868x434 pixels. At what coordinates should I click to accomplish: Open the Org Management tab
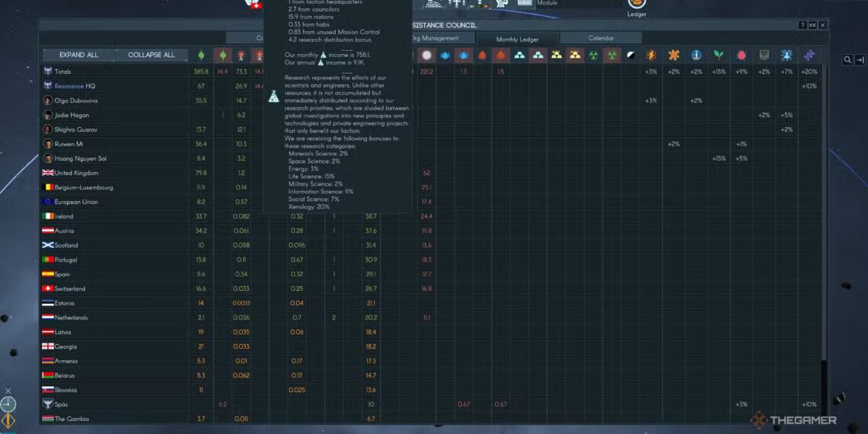437,38
